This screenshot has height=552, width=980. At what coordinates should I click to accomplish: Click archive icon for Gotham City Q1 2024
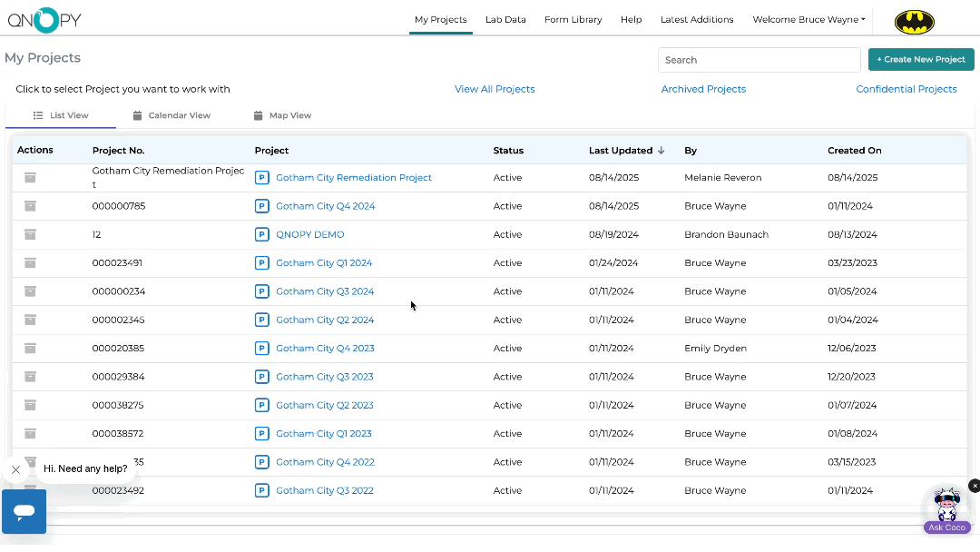[30, 262]
